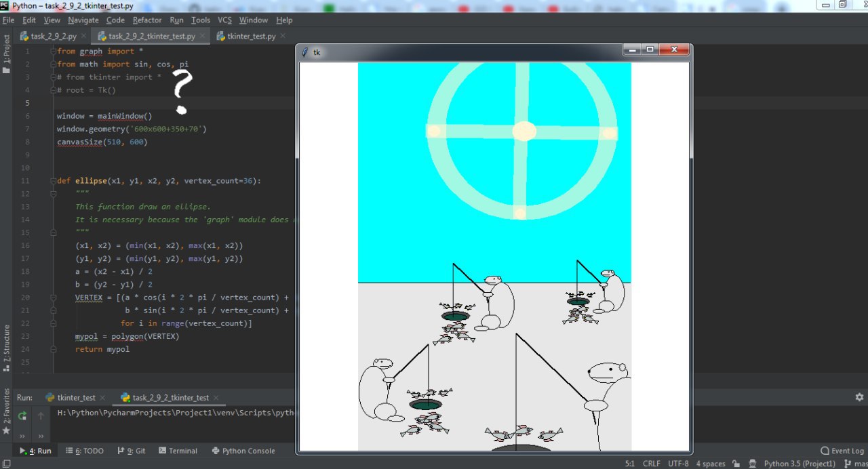Viewport: 868px width, 469px height.
Task: Click the Favorites star icon
Action: [6, 430]
